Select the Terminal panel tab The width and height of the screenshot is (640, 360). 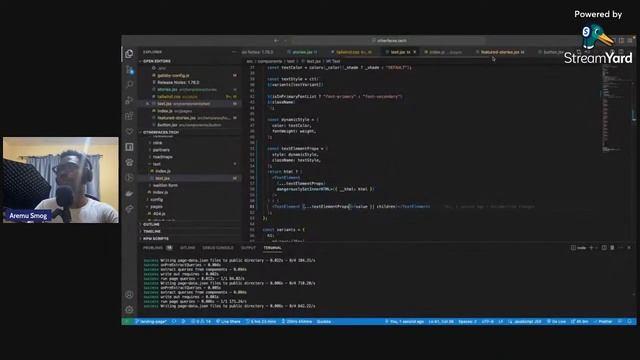(272, 247)
